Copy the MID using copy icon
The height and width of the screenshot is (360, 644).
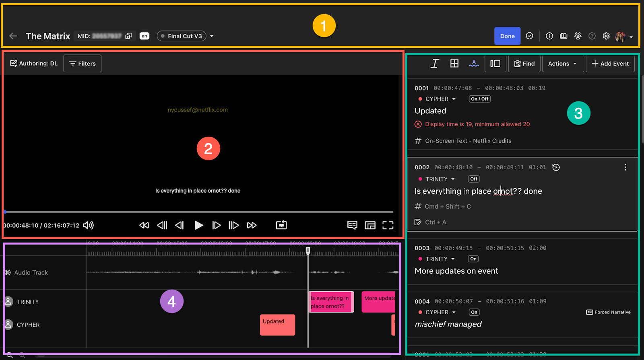[128, 36]
